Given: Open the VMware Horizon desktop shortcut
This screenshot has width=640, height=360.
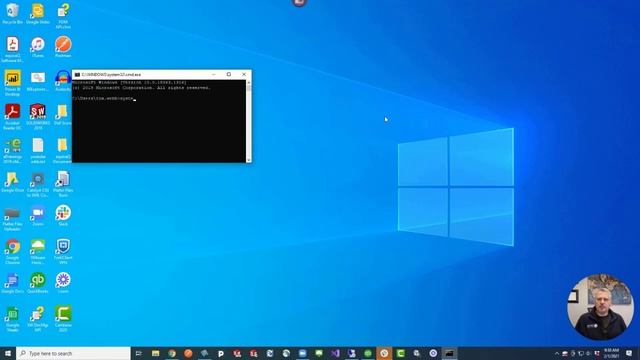Looking at the screenshot, I should [x=38, y=251].
